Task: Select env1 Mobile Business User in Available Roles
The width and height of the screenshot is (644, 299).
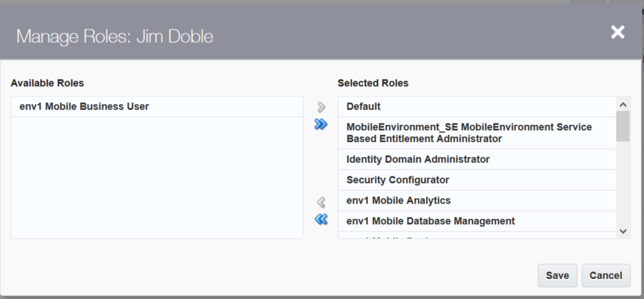Action: 84,106
